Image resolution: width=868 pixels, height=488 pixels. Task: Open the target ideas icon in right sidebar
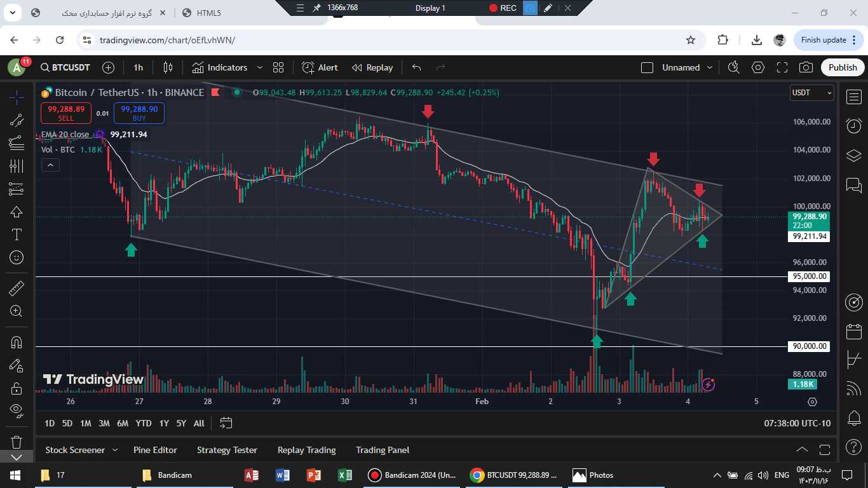pos(854,302)
